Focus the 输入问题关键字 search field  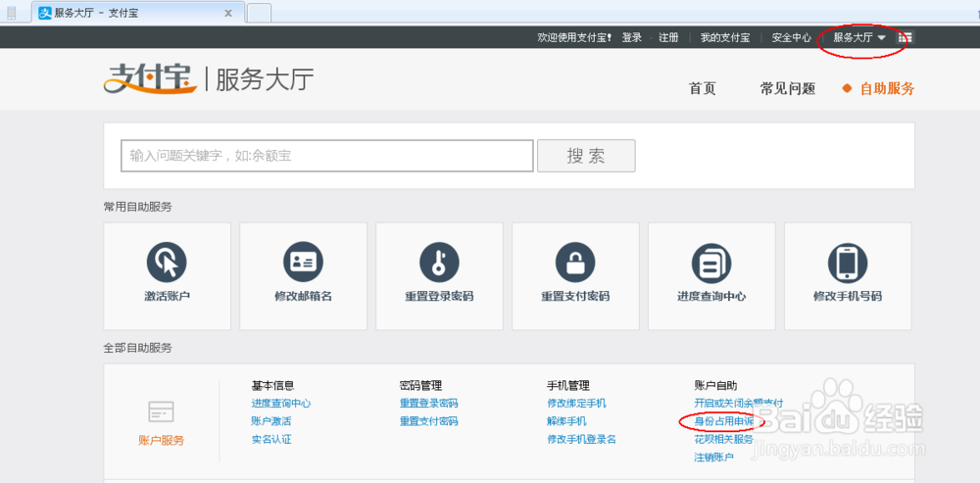point(327,156)
